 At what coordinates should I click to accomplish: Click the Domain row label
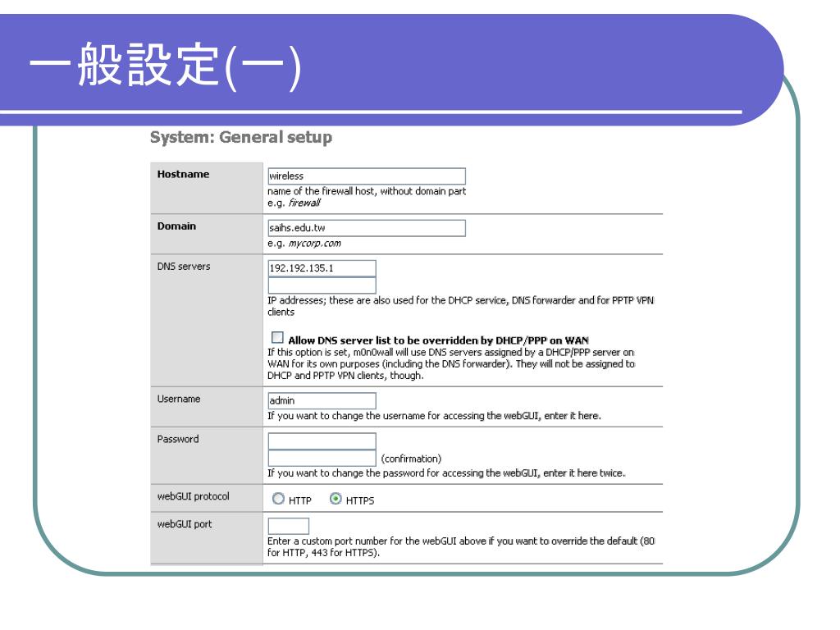coord(177,226)
